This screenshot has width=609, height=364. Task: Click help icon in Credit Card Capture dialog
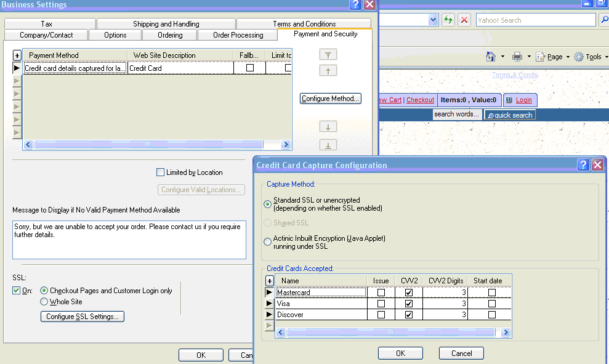[x=583, y=165]
